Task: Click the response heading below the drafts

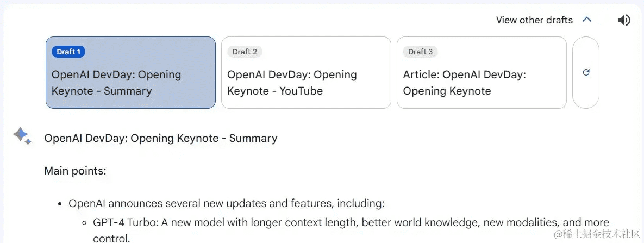Action: pos(160,138)
